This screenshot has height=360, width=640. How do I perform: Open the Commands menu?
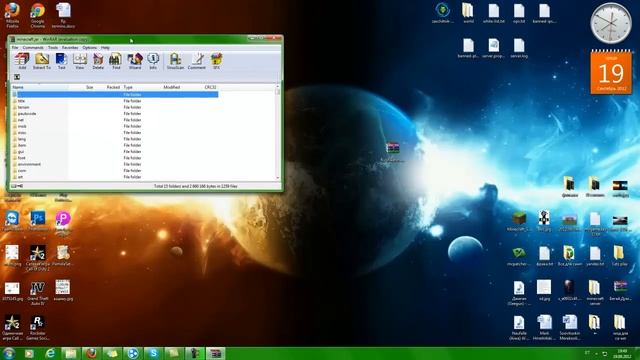(x=33, y=48)
